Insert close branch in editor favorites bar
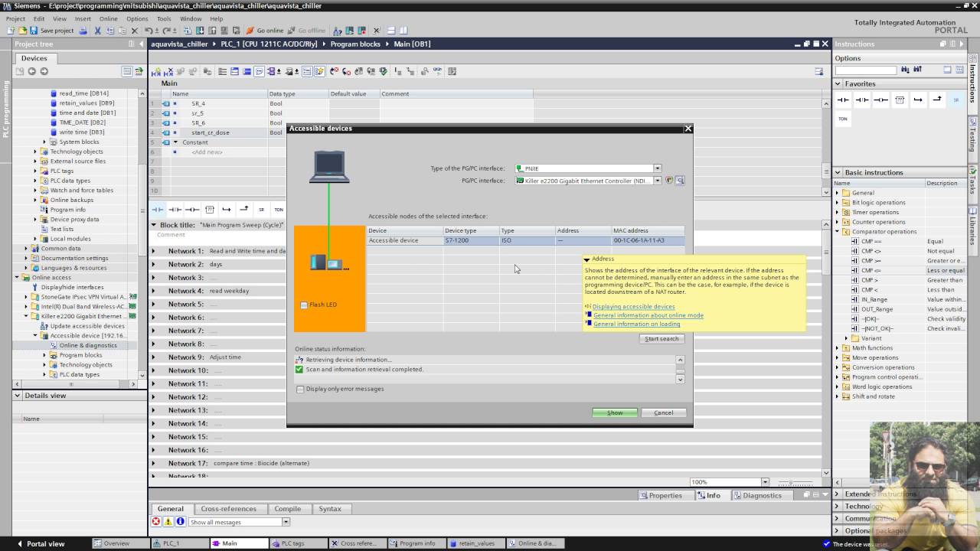This screenshot has width=980, height=551. click(x=244, y=209)
